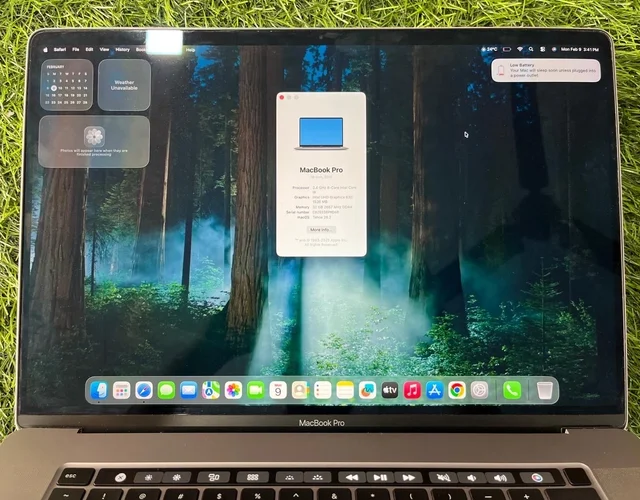Launch Maps from the Dock
The width and height of the screenshot is (640, 500).
point(211,391)
